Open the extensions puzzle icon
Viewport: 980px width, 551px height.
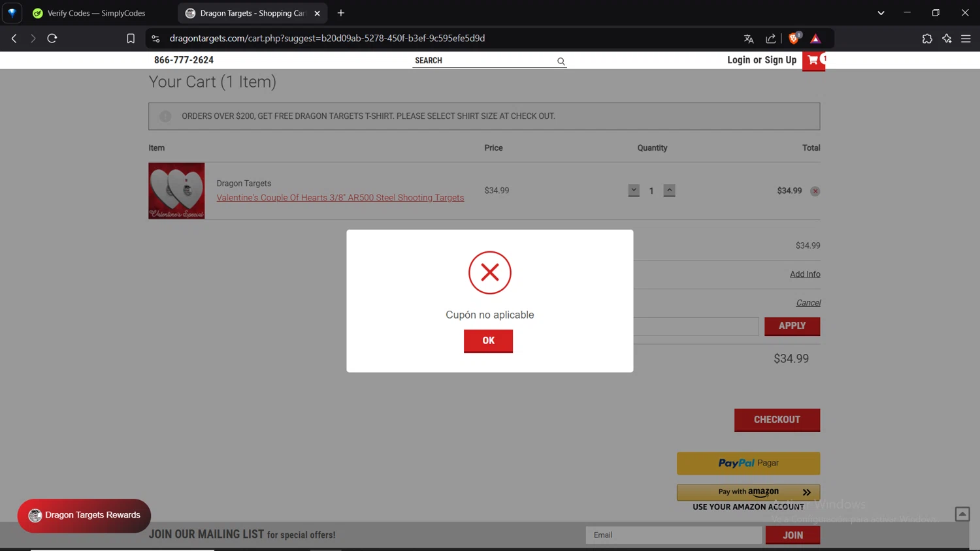tap(927, 39)
